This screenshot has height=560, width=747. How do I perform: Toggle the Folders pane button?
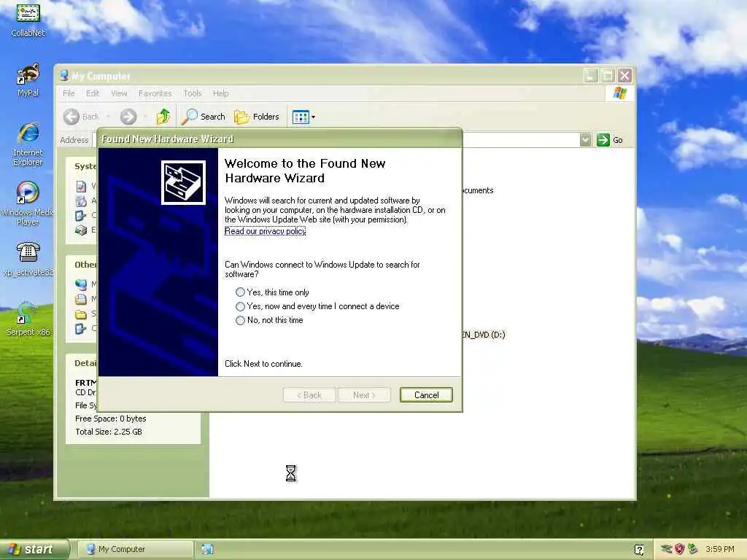(x=257, y=117)
